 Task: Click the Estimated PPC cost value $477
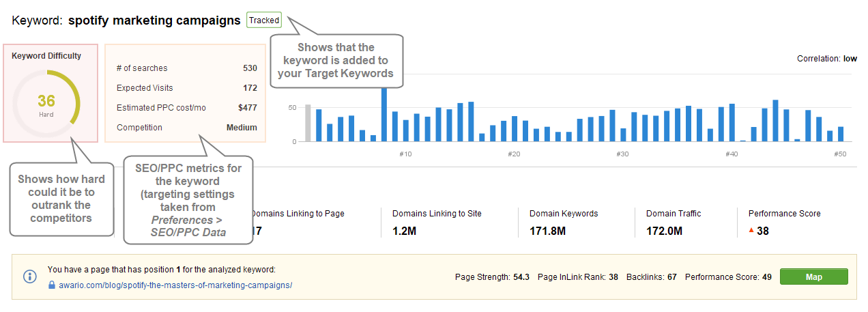point(248,108)
